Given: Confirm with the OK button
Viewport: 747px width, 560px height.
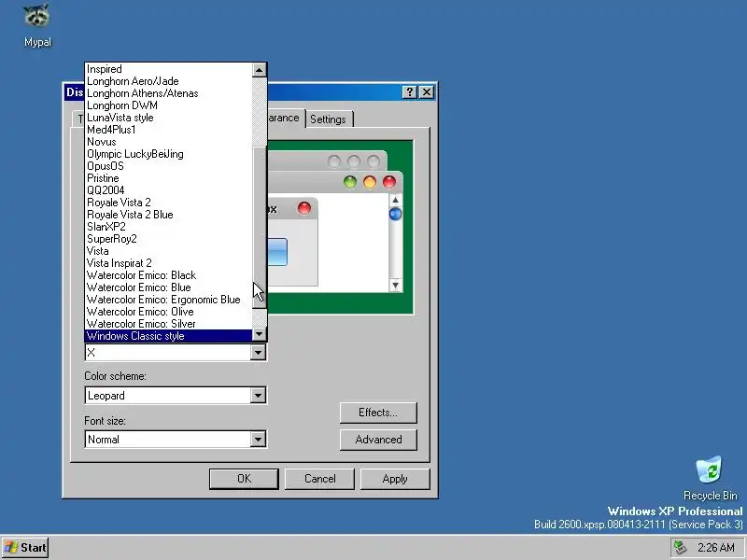Looking at the screenshot, I should pos(244,479).
